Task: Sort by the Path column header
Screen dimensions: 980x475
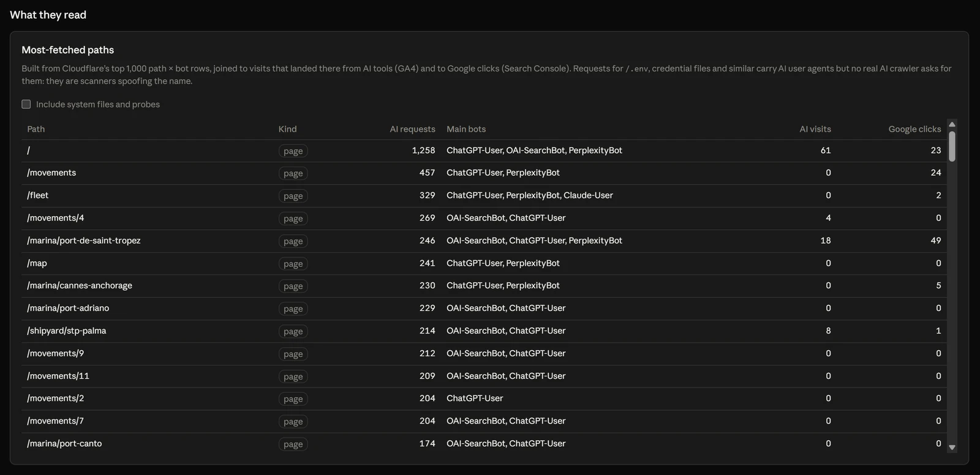Action: [x=36, y=129]
